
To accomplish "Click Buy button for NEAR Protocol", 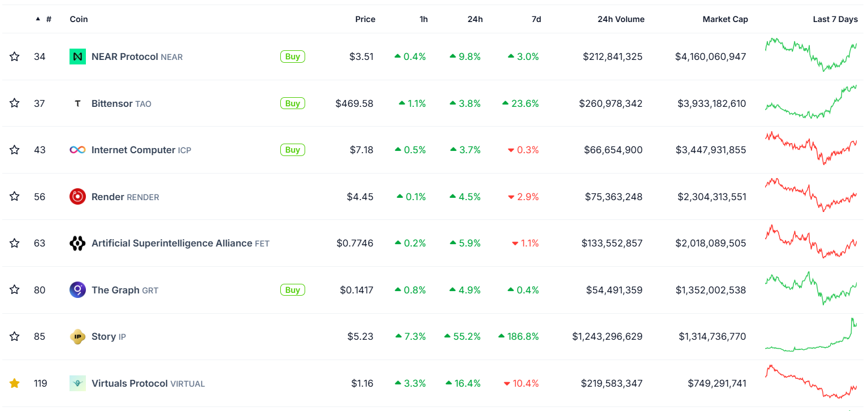I will tap(293, 57).
